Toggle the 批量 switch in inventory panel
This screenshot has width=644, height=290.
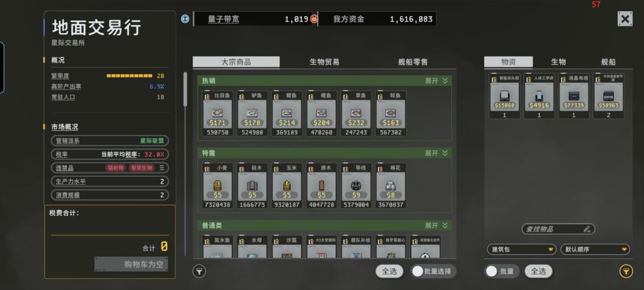pyautogui.click(x=502, y=271)
